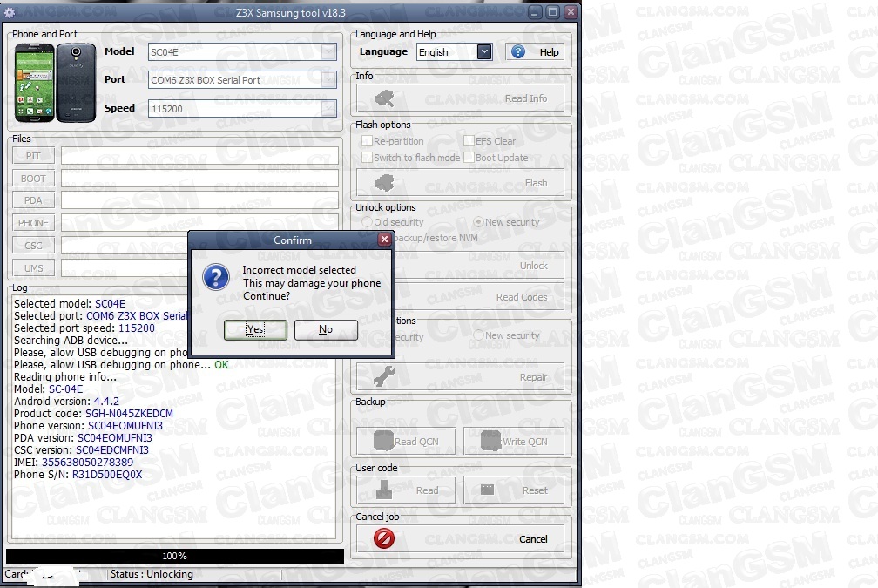Click No in the Confirm dialog
878x588 pixels.
coord(326,329)
